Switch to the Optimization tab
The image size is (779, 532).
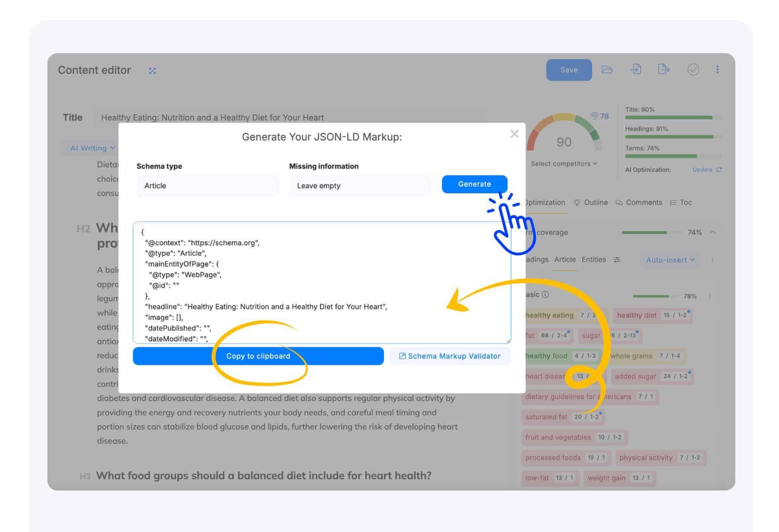point(545,202)
